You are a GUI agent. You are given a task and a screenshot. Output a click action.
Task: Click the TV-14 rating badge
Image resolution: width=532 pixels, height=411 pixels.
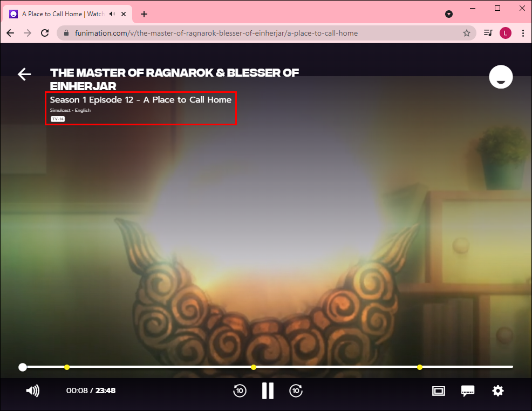[x=58, y=119]
